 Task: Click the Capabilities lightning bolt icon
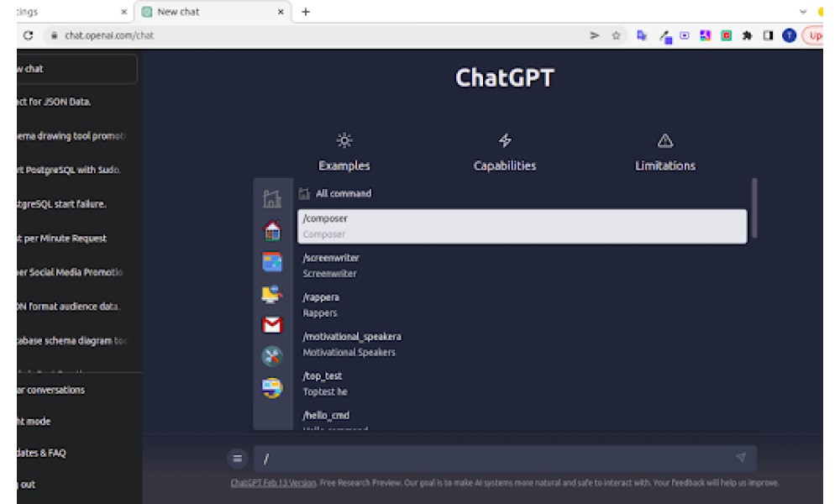(x=505, y=140)
